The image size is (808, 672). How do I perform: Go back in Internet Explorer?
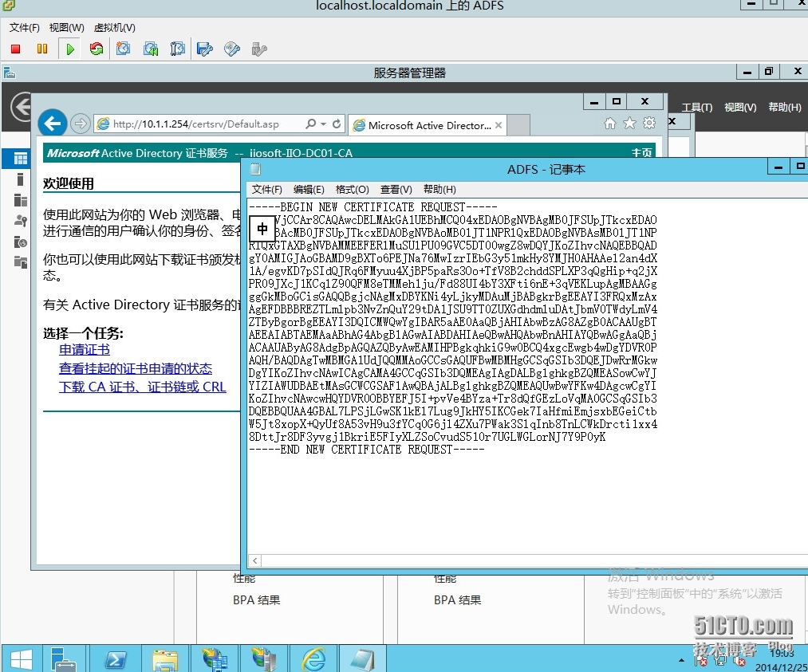click(53, 124)
